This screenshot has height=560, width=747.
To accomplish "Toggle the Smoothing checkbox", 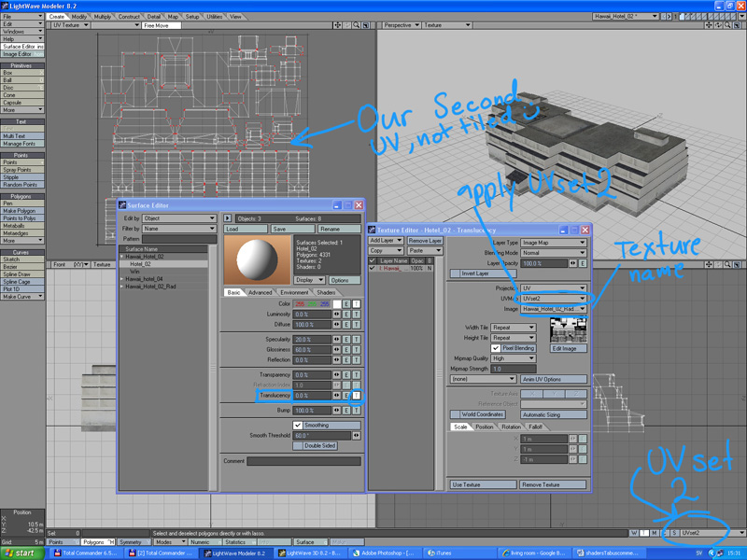I will (x=298, y=426).
